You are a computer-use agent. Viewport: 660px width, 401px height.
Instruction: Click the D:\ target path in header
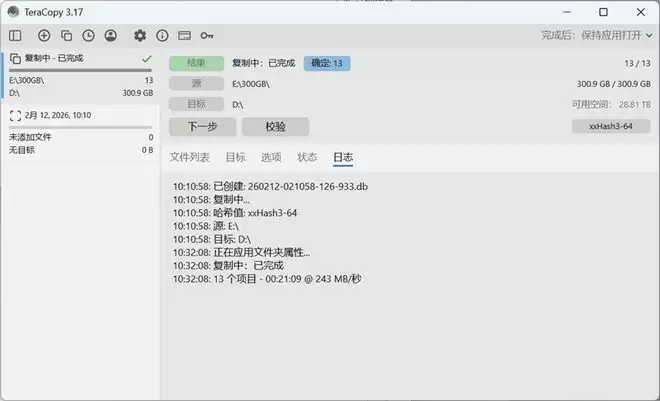(x=237, y=104)
